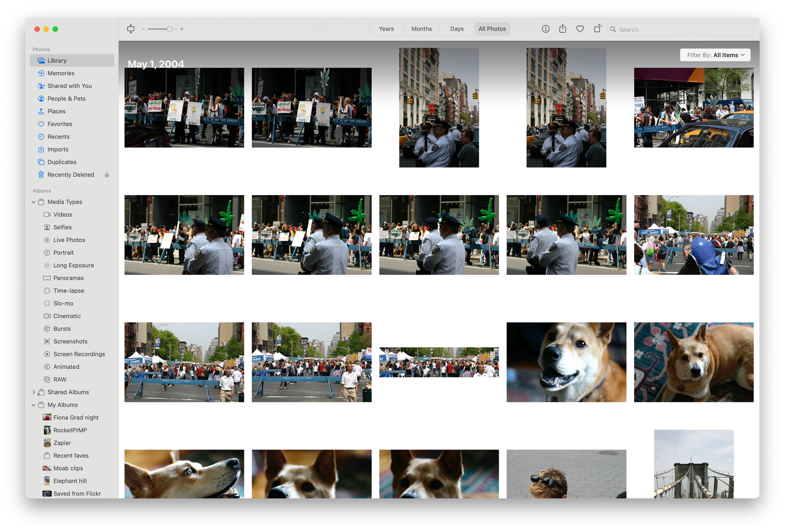
Task: Open the Recently Deleted trash item
Action: [x=70, y=175]
